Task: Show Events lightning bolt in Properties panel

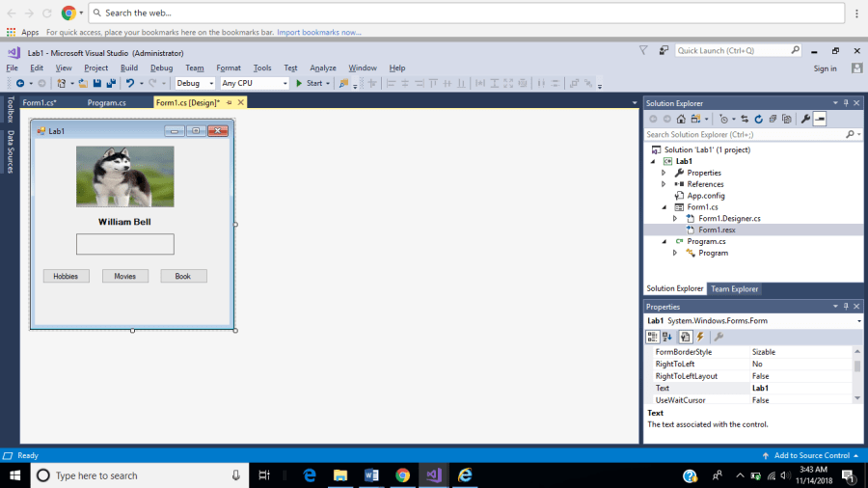Action: pyautogui.click(x=700, y=337)
